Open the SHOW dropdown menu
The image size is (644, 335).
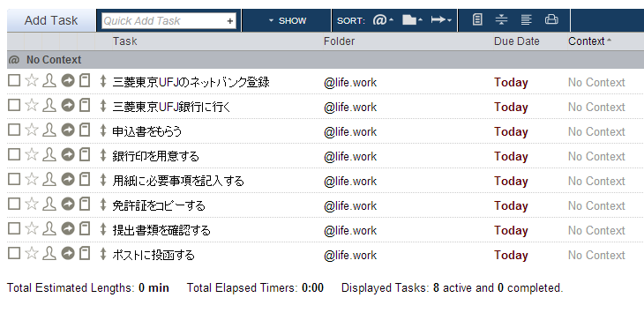click(288, 20)
